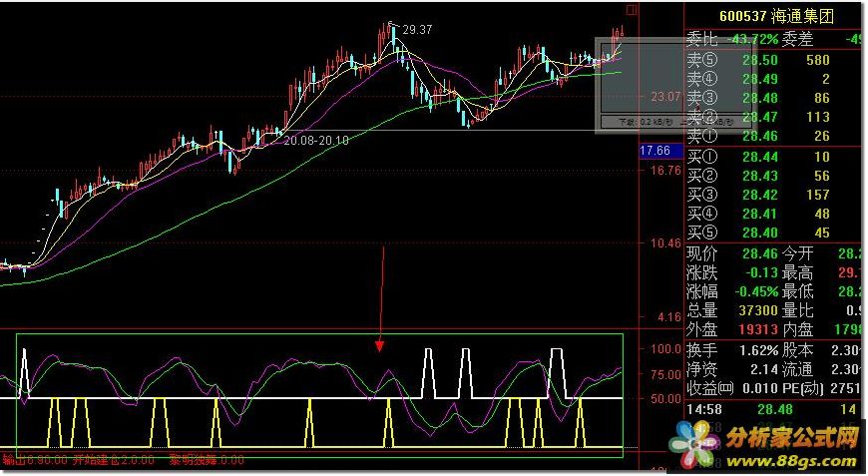
Task: Click the 75.00 indicator axis value
Action: click(x=666, y=374)
